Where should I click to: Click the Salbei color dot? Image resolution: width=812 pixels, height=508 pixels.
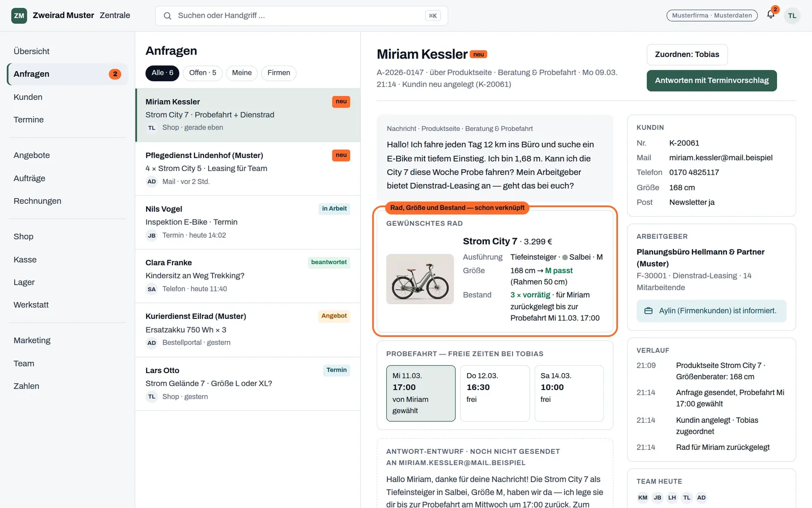tap(565, 257)
